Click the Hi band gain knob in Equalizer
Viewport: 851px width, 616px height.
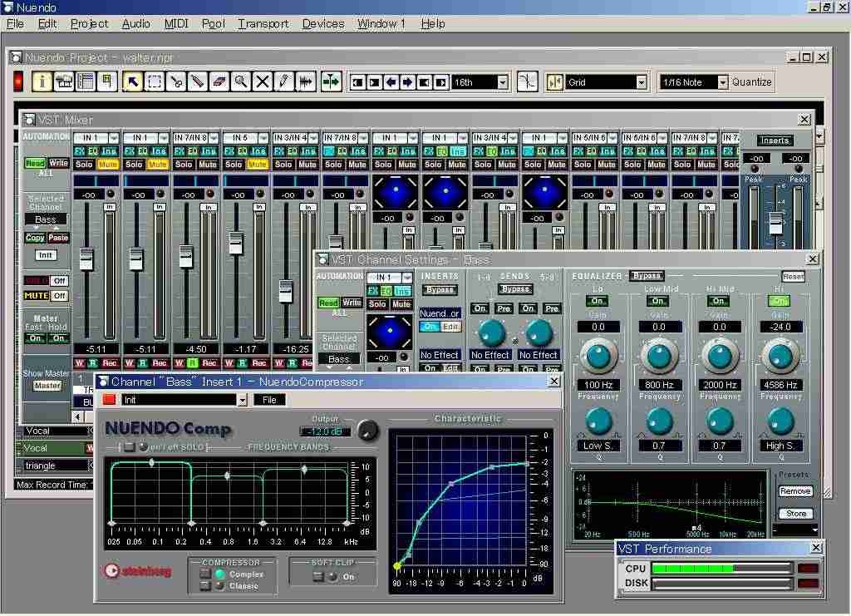(x=780, y=356)
